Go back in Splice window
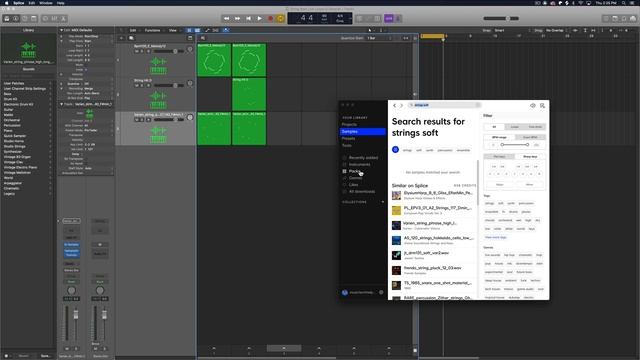The width and height of the screenshot is (640, 360). coord(394,105)
